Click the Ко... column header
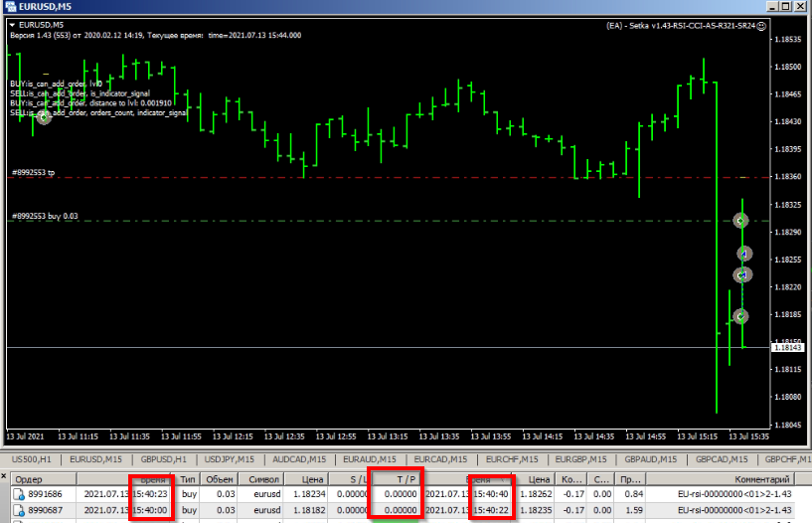 571,479
